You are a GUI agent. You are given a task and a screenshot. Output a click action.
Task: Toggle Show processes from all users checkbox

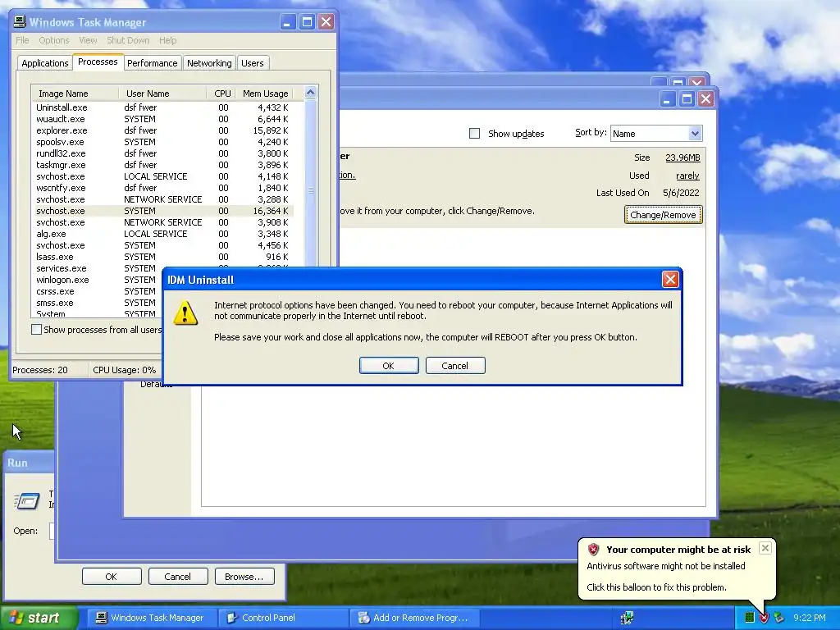(x=36, y=330)
